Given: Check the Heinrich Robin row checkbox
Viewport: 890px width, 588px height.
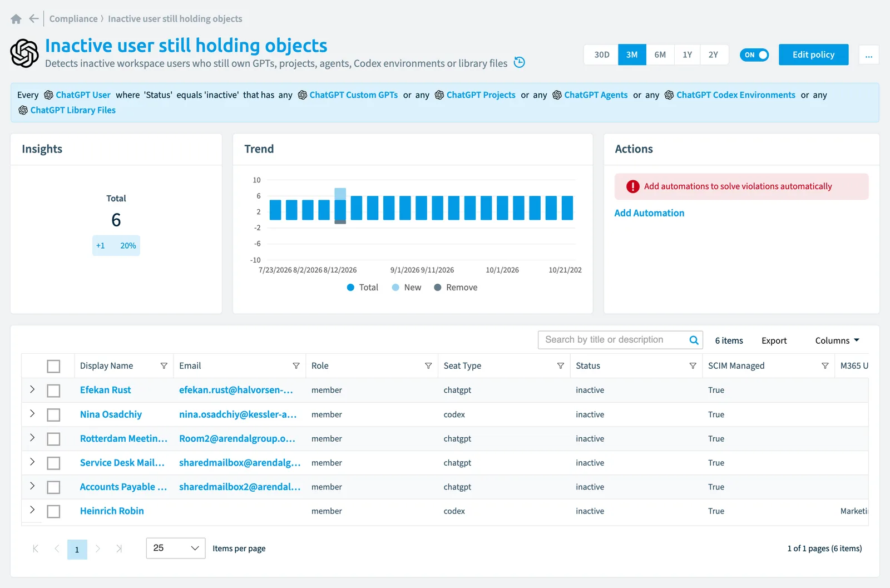Looking at the screenshot, I should 53,512.
